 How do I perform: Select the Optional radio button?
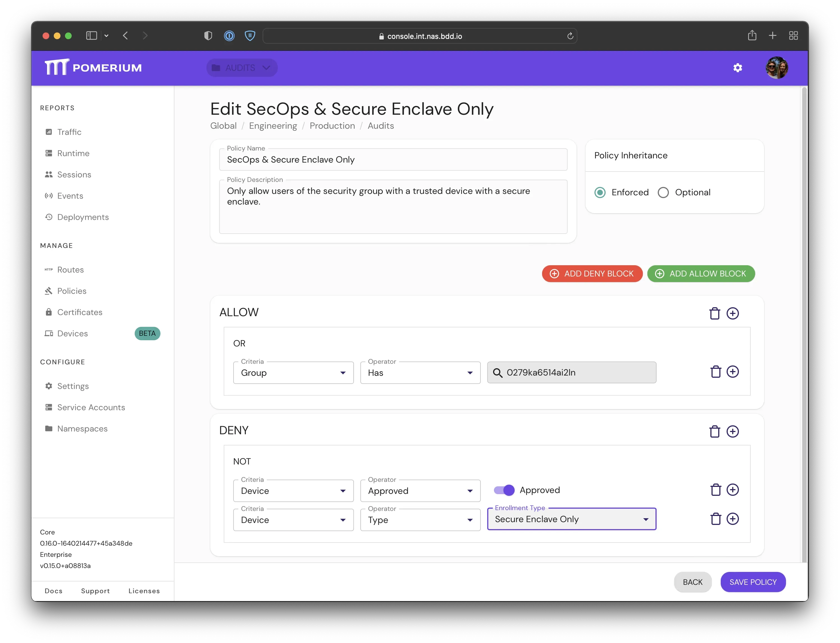point(663,192)
